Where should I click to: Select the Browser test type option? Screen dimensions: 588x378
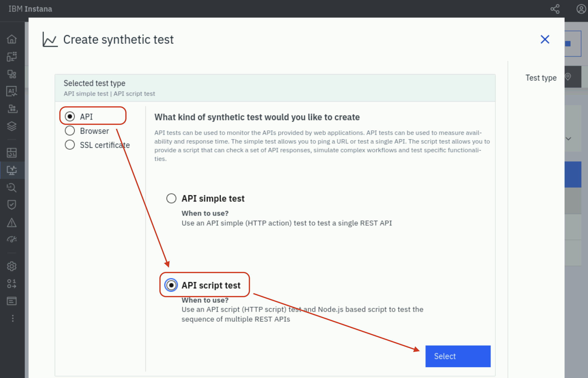[70, 131]
